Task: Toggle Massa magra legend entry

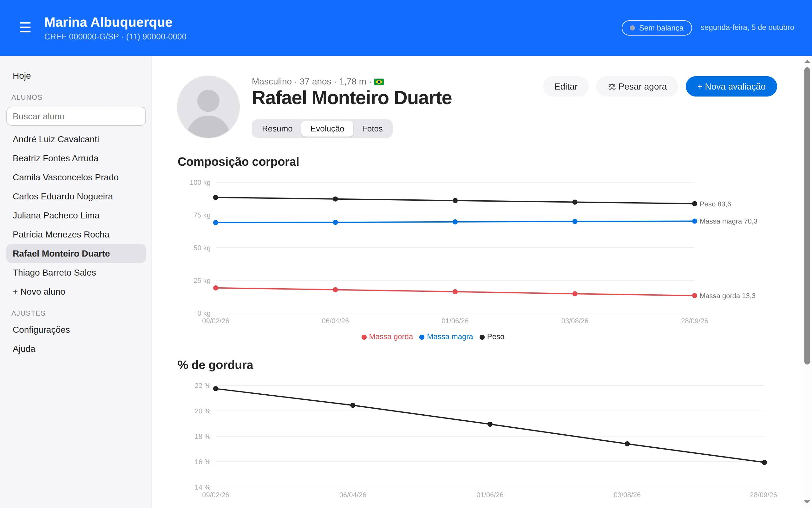Action: pos(446,337)
